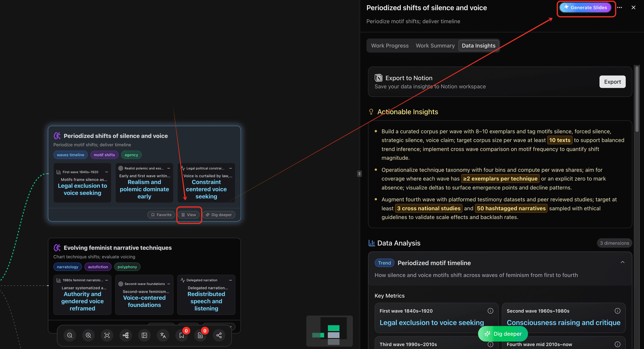Click the Generate Slides button
This screenshot has width=644, height=349.
[x=585, y=8]
